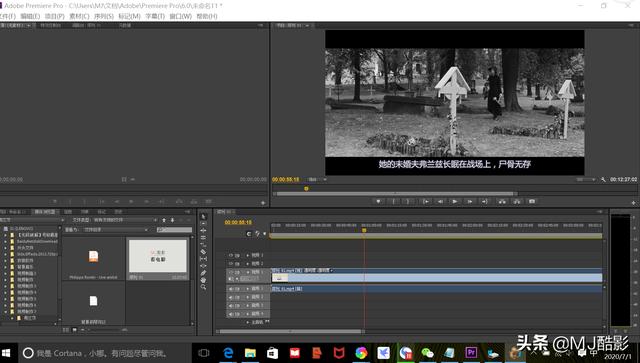Open button editor plus in Source monitor
This screenshot has width=640, height=363.
coord(263,203)
